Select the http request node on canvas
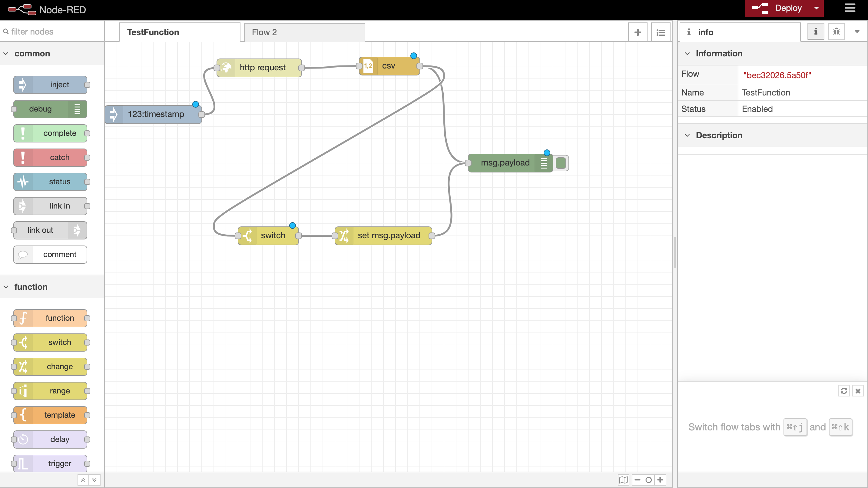Image resolution: width=868 pixels, height=488 pixels. (x=259, y=68)
